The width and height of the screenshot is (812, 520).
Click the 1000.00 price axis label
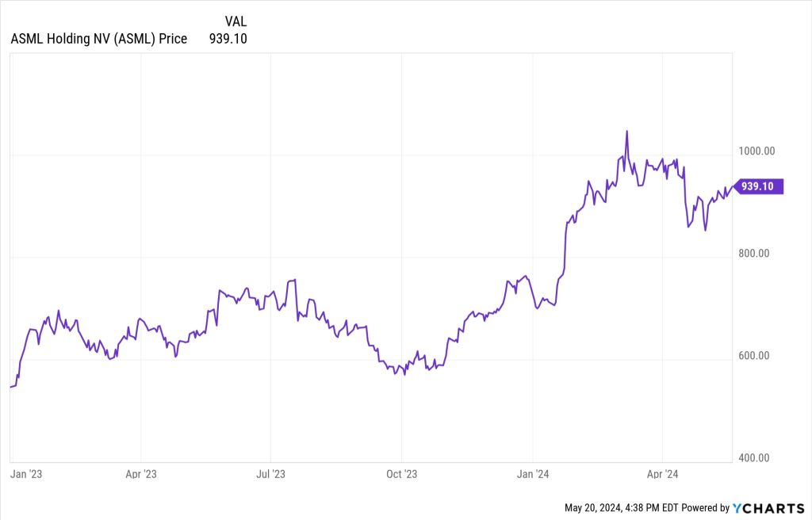point(755,151)
